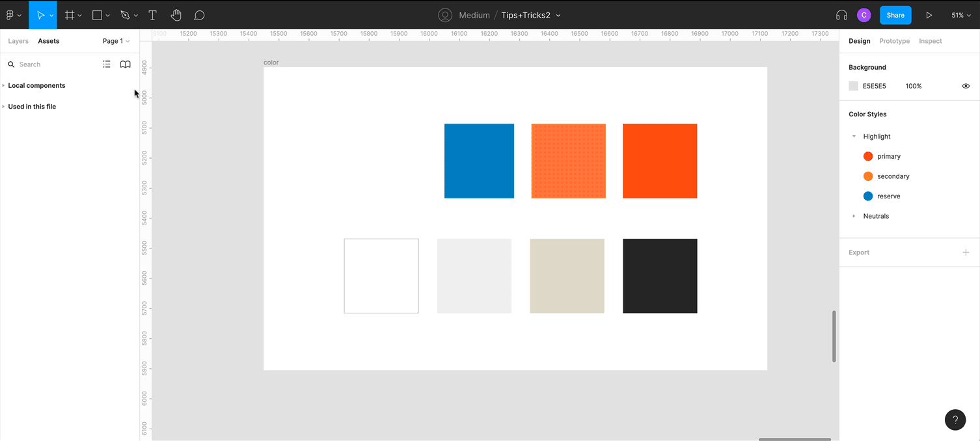Viewport: 980px width, 441px height.
Task: Select the Pen tool
Action: (125, 15)
